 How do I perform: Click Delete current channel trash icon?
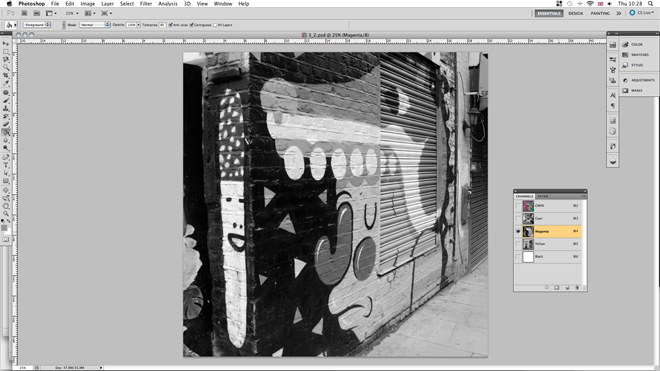pyautogui.click(x=577, y=288)
